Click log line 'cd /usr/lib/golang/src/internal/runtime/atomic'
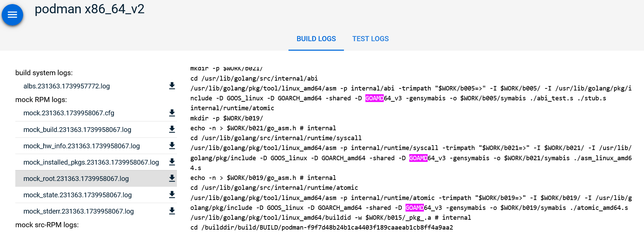 (x=274, y=188)
